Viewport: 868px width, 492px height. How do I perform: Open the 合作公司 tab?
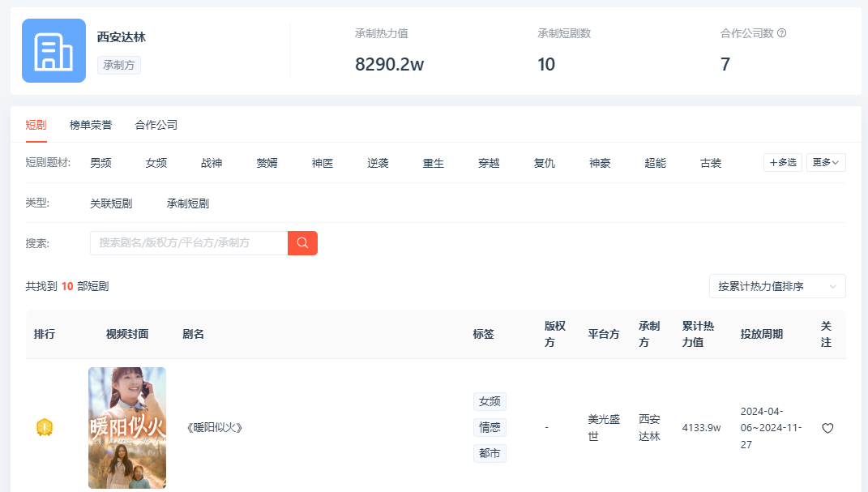click(x=156, y=125)
